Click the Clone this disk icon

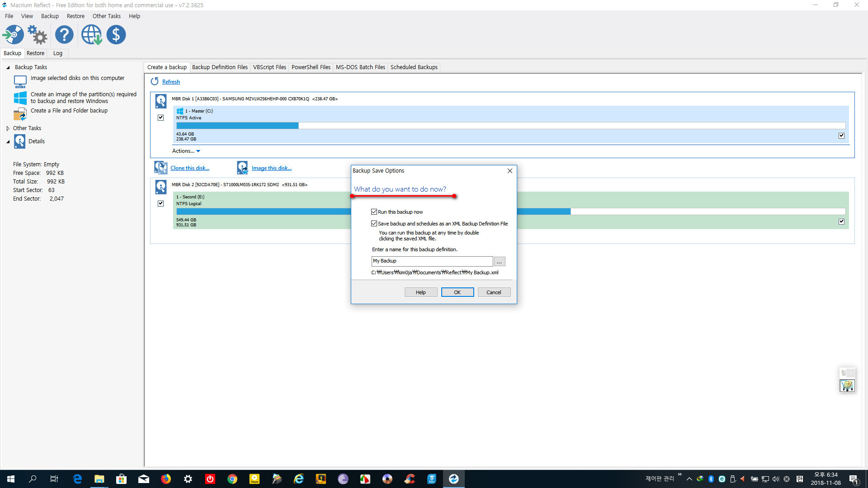coord(161,168)
